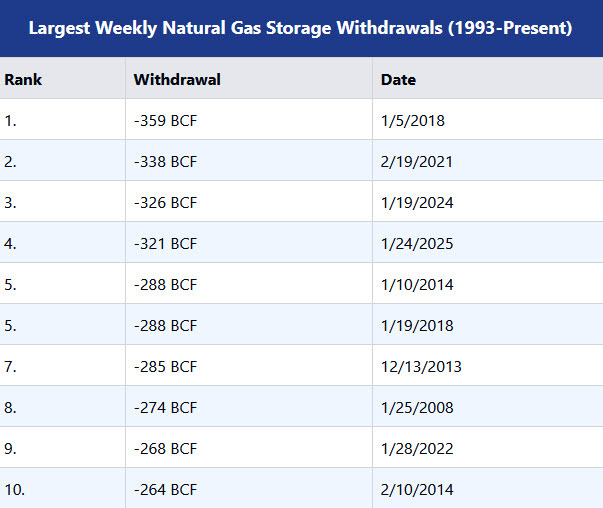Click the table title about largest weekly withdrawals
This screenshot has height=508, width=603.
click(300, 28)
